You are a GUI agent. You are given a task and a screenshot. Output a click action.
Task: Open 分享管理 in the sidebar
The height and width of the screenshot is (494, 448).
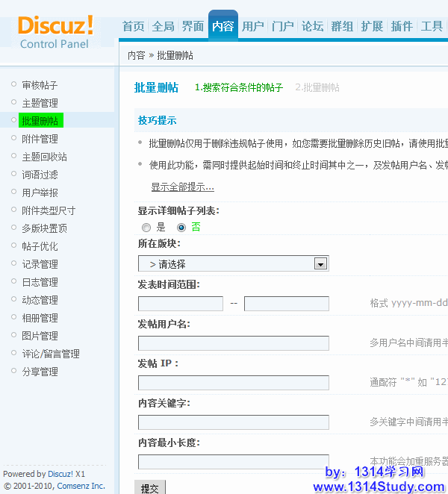[40, 372]
